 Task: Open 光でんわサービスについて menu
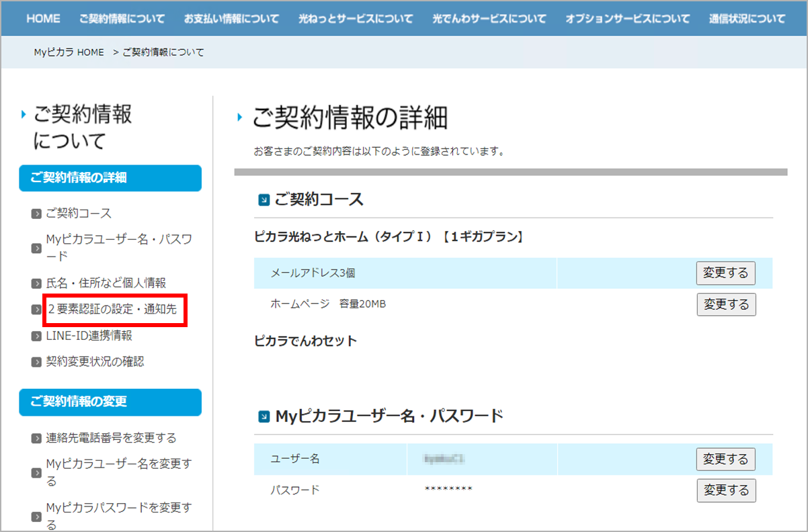click(x=489, y=19)
